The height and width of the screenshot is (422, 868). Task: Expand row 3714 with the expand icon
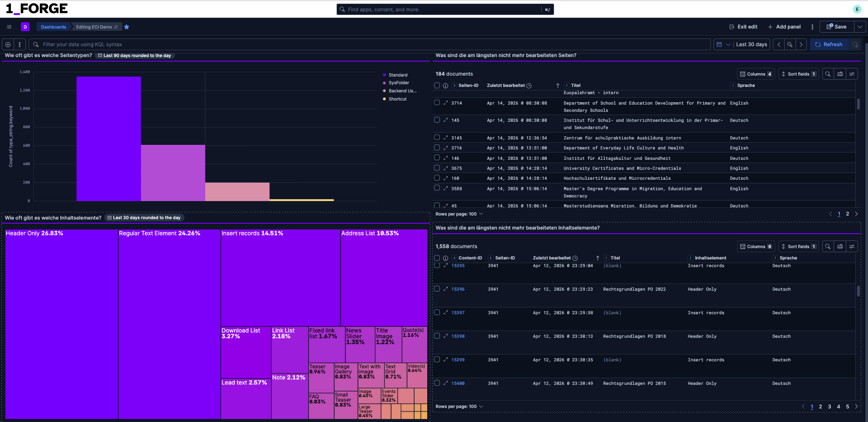point(445,103)
